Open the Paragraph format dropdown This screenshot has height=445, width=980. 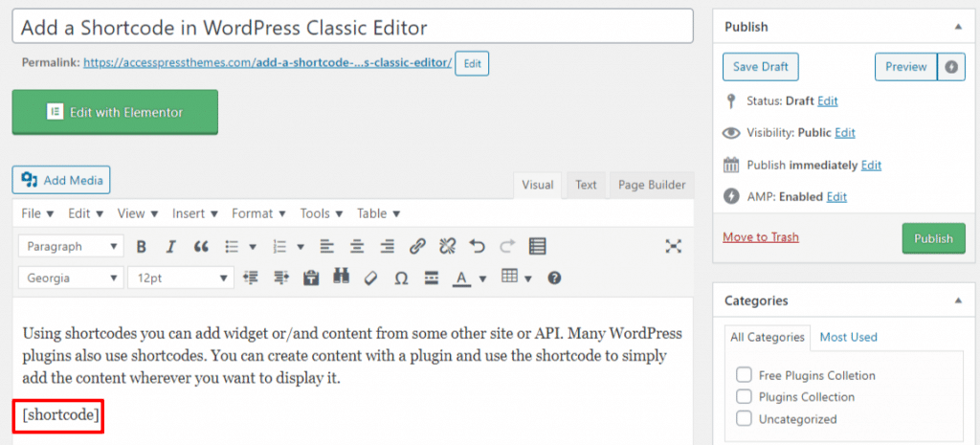(x=71, y=246)
